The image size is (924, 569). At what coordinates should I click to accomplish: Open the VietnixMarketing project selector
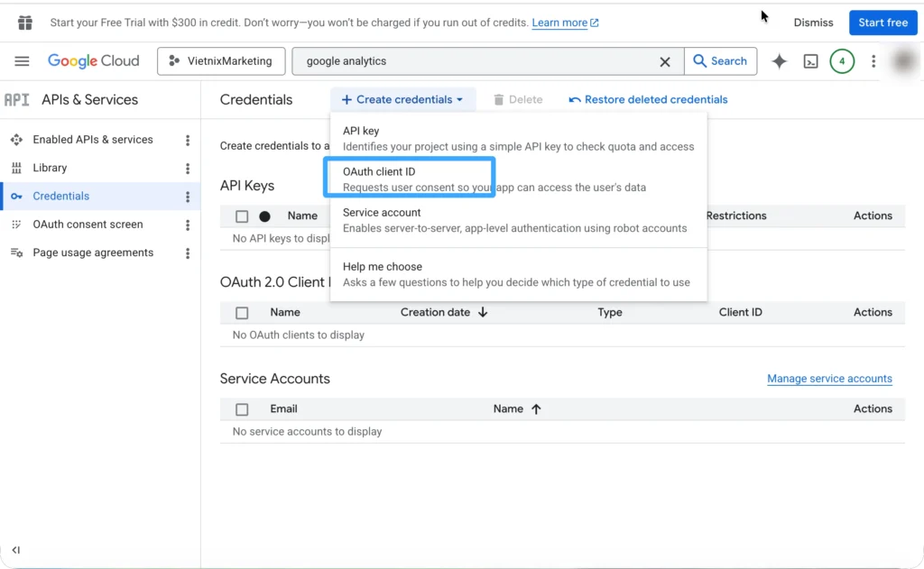(x=221, y=61)
